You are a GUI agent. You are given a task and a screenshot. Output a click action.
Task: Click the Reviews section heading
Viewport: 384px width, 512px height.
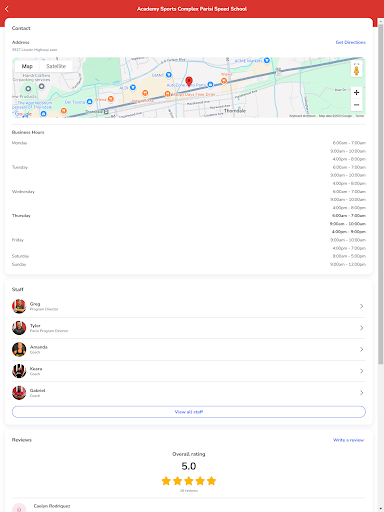pyautogui.click(x=22, y=440)
